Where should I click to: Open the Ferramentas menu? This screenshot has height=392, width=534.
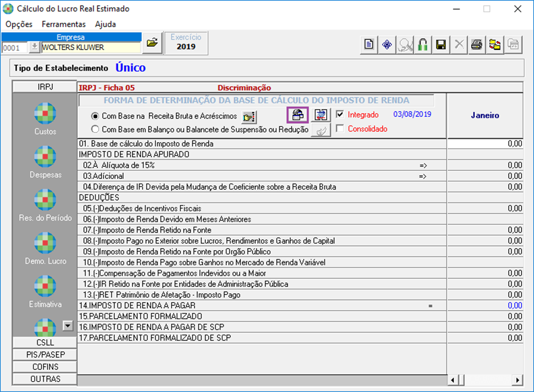point(63,24)
